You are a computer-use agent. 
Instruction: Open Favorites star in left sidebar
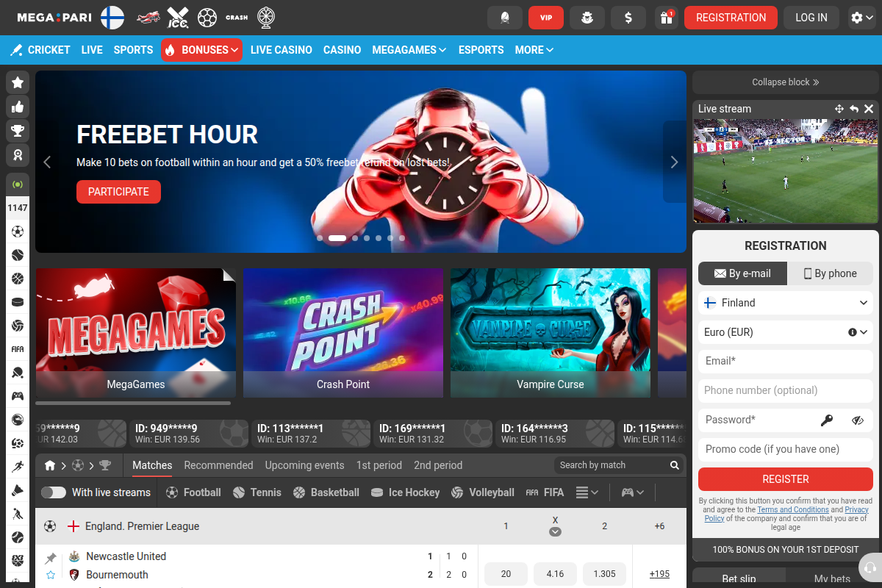(18, 82)
